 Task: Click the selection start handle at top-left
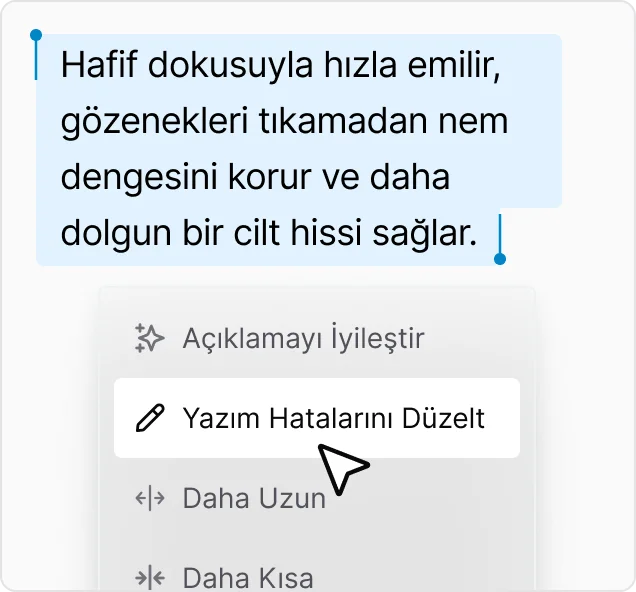pyautogui.click(x=36, y=37)
